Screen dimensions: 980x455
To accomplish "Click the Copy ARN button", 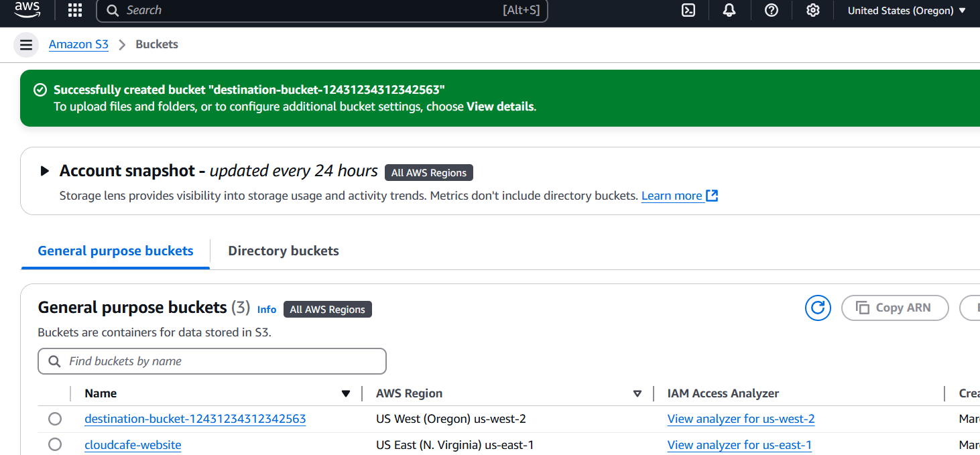I will point(895,308).
